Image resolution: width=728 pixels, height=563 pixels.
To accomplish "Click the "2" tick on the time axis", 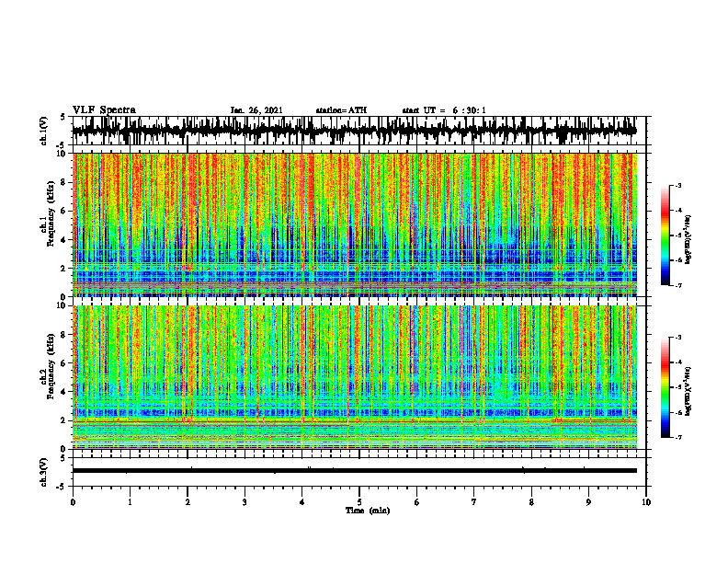I will click(188, 502).
